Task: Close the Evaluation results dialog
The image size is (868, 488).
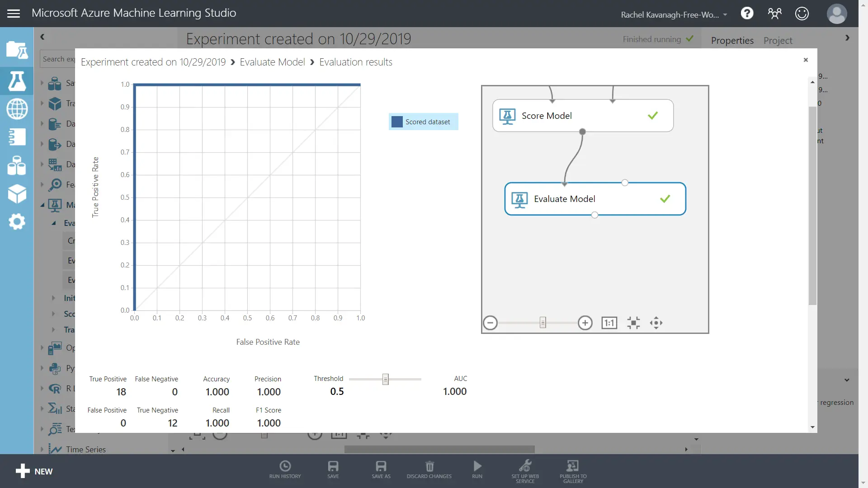Action: pos(805,60)
